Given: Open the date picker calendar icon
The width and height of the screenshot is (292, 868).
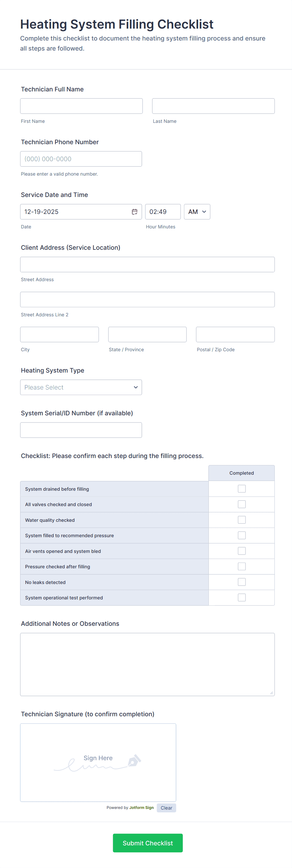Looking at the screenshot, I should click(x=134, y=212).
